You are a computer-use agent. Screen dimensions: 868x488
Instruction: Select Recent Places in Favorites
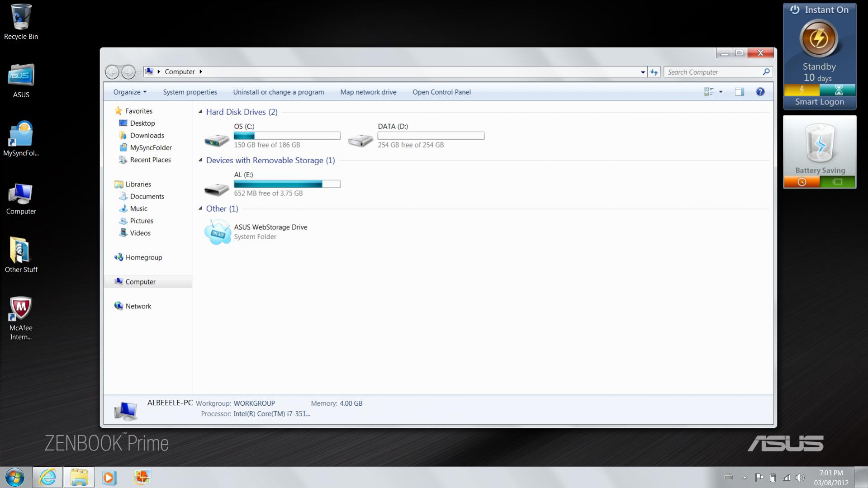pyautogui.click(x=145, y=160)
